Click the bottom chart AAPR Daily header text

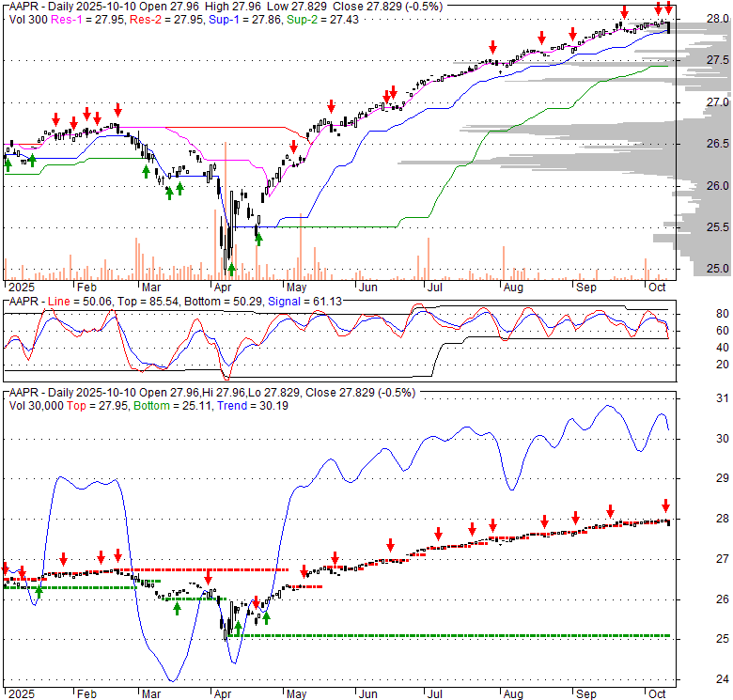[212, 393]
